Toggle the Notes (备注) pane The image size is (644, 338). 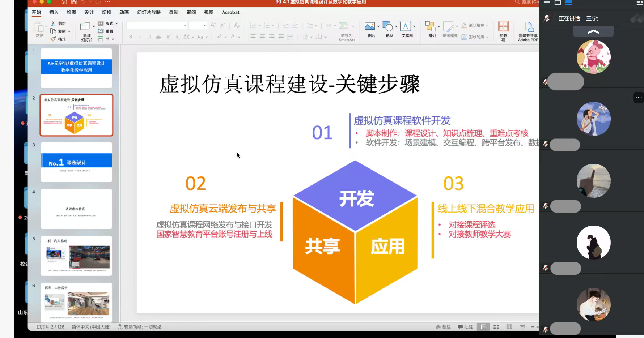[x=443, y=327]
